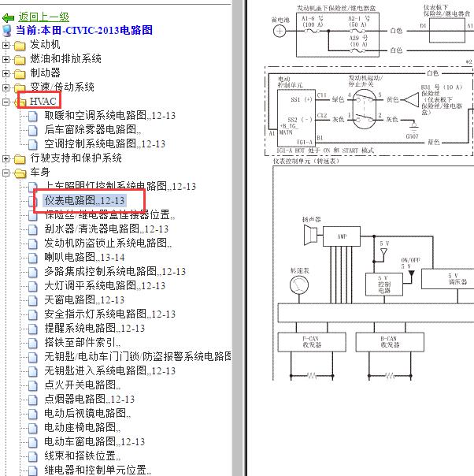Expand the 制动器 folder node
Image resolution: width=474 pixels, height=476 pixels.
point(6,73)
